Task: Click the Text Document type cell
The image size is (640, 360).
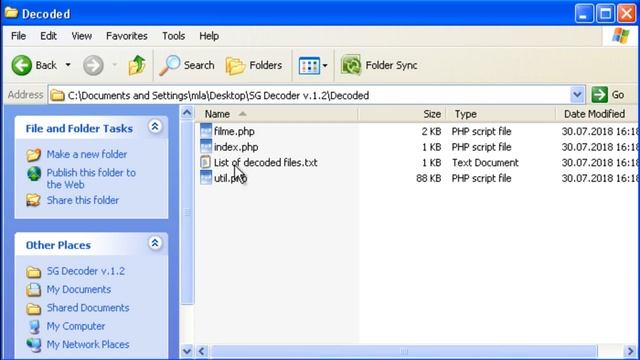Action: 485,162
